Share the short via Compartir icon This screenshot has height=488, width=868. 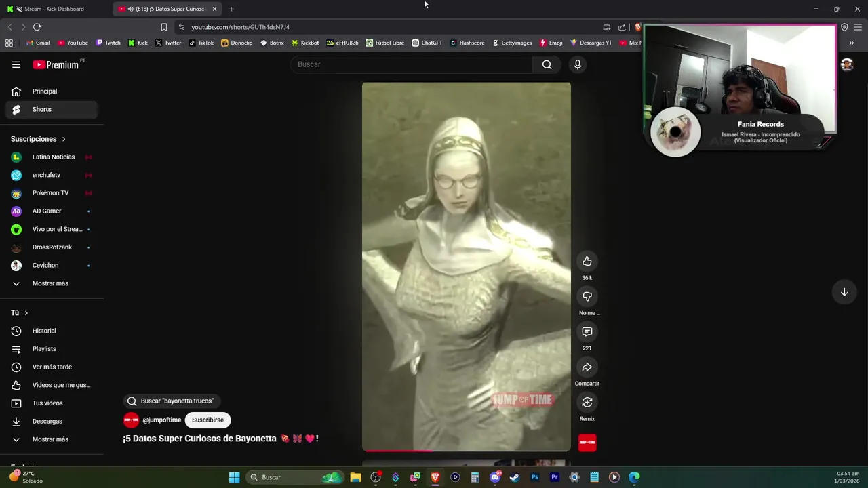(587, 367)
